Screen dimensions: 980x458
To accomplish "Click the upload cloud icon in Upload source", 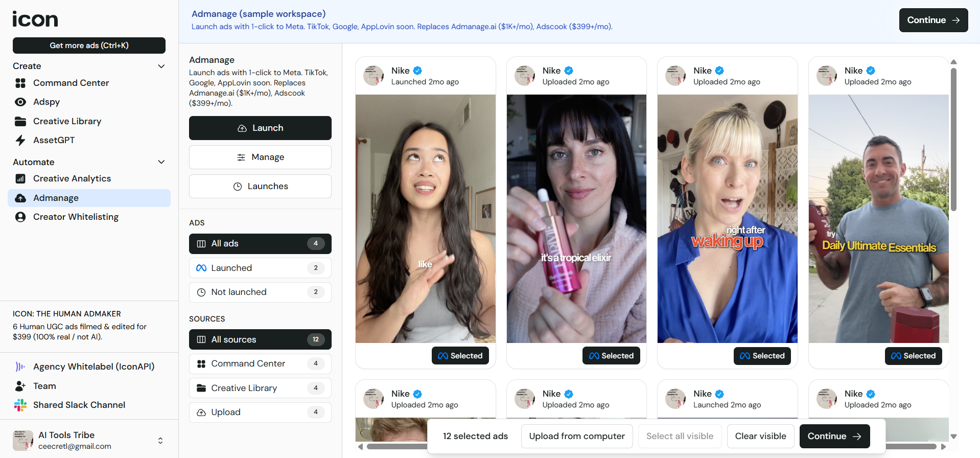I will pyautogui.click(x=201, y=413).
